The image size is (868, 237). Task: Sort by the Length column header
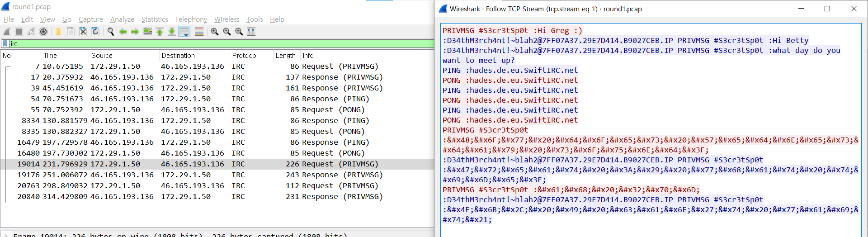pyautogui.click(x=286, y=56)
